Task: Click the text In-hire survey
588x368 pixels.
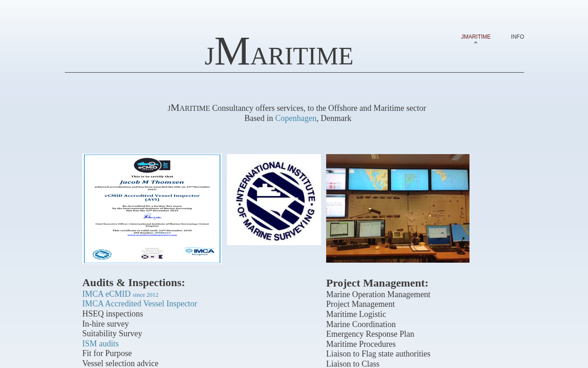Action: [106, 324]
